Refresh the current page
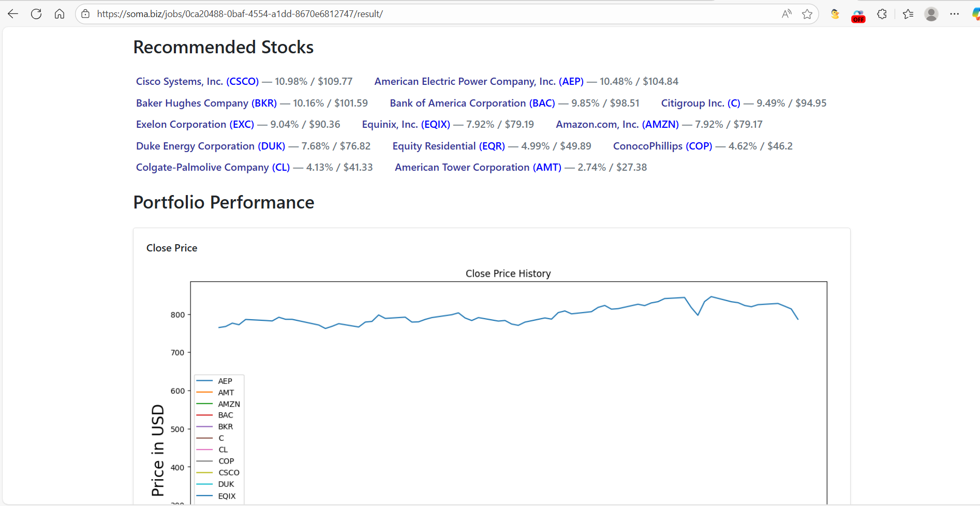 click(36, 14)
